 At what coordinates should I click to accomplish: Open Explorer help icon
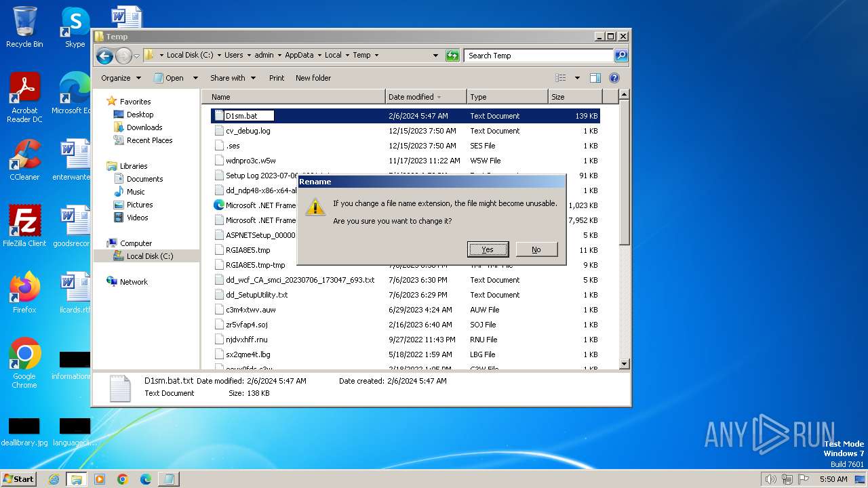coord(614,78)
